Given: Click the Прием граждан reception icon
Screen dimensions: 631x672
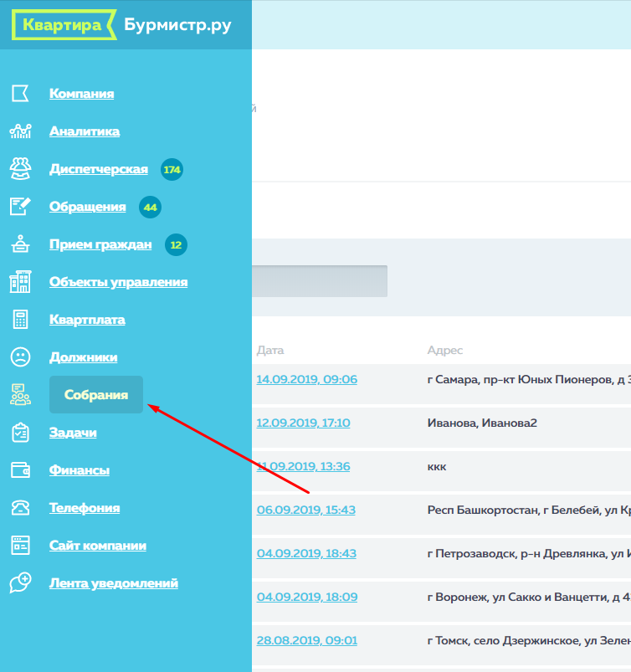Looking at the screenshot, I should [20, 244].
